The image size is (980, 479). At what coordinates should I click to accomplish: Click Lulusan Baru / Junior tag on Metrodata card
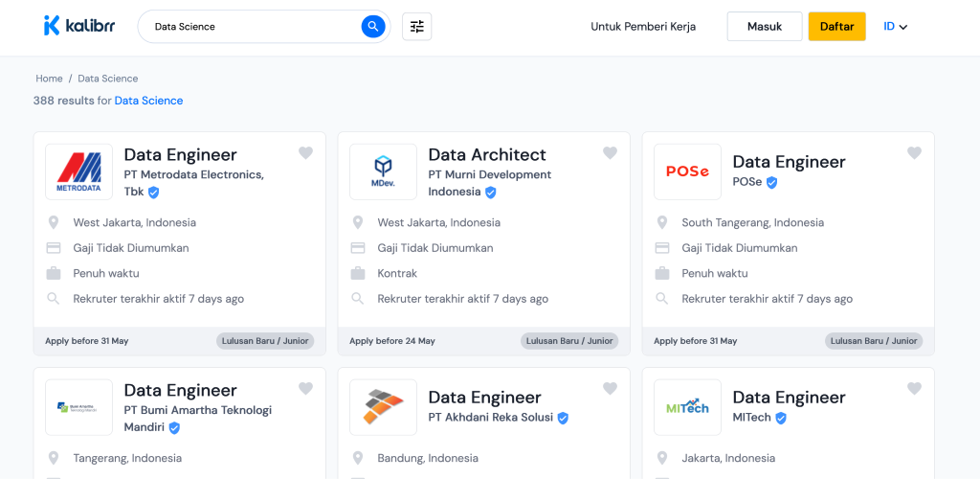coord(265,341)
